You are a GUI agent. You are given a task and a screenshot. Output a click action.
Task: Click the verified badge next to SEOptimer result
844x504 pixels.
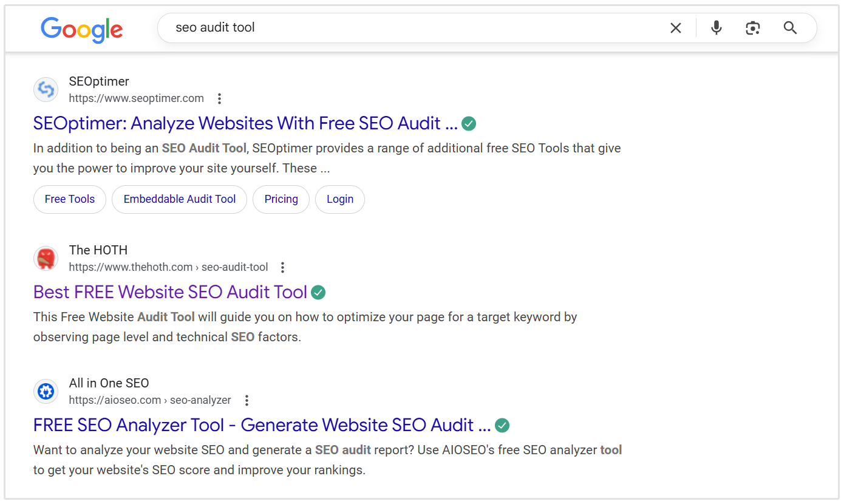468,123
